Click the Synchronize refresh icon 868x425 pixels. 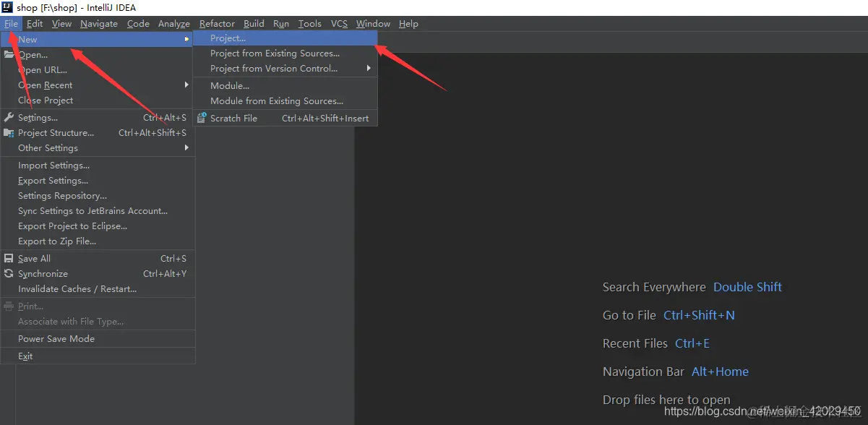(9, 273)
